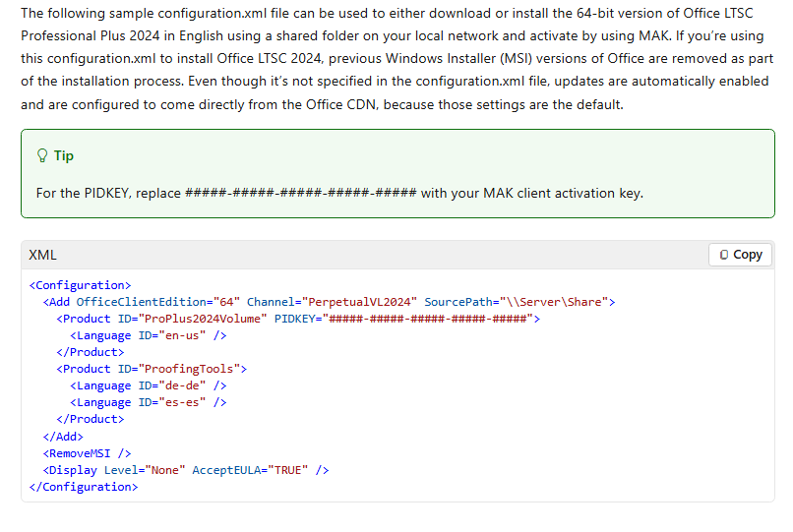Click the lightbulb Tip icon
This screenshot has width=793, height=532.
click(x=42, y=155)
